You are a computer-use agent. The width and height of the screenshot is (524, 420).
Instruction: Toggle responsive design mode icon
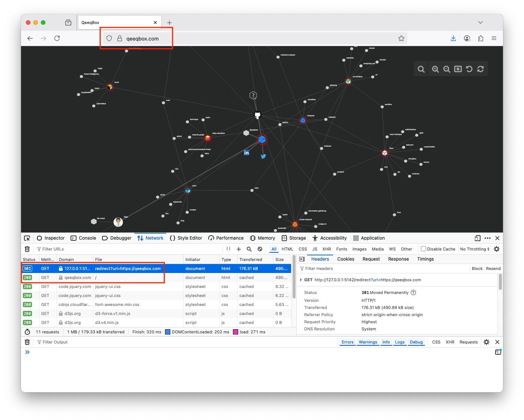point(477,238)
